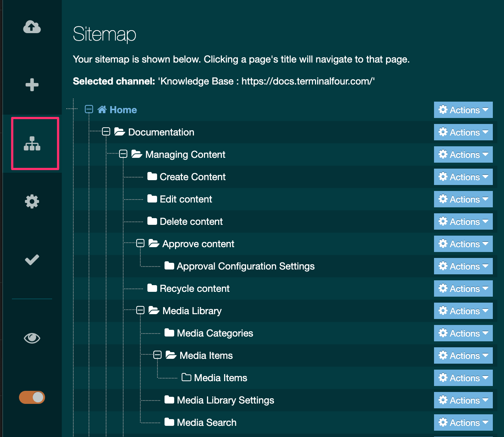Open Actions dropdown for Recycle content

pyautogui.click(x=463, y=288)
